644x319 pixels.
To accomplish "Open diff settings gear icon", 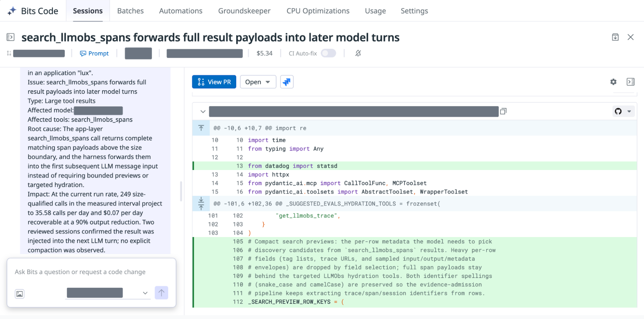I will click(x=613, y=82).
